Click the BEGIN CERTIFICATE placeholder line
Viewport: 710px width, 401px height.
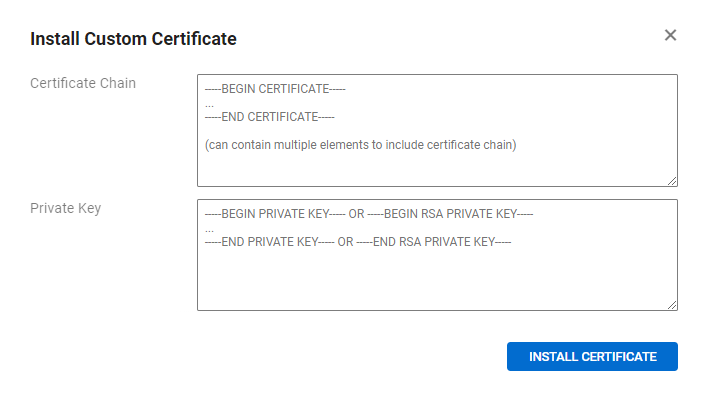tap(275, 89)
